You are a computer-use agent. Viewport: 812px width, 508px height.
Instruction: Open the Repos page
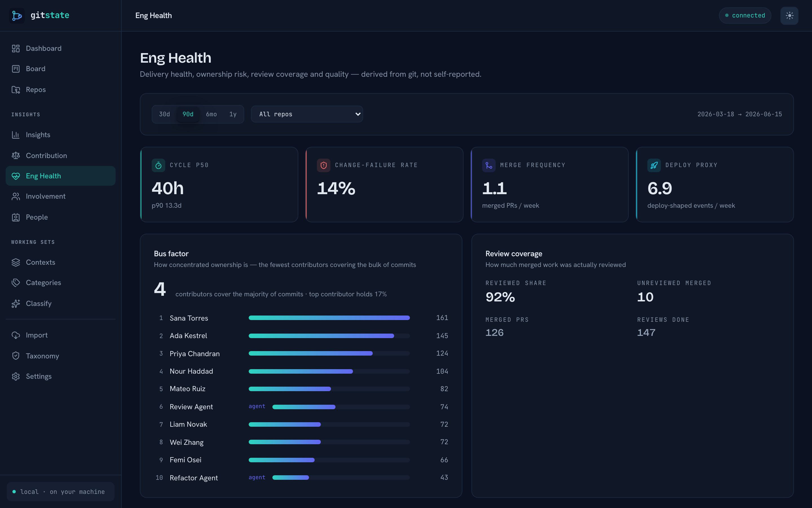click(x=61, y=90)
